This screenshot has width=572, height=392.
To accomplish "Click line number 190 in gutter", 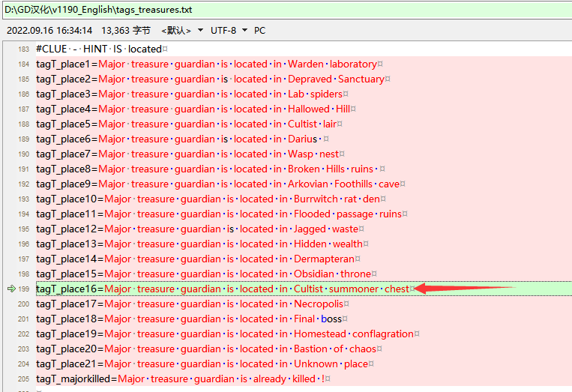I will tap(23, 154).
